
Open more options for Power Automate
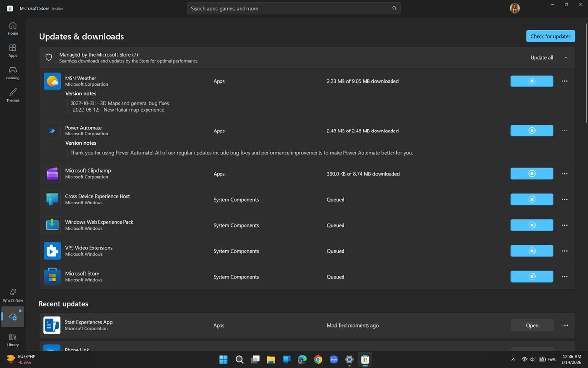click(564, 131)
